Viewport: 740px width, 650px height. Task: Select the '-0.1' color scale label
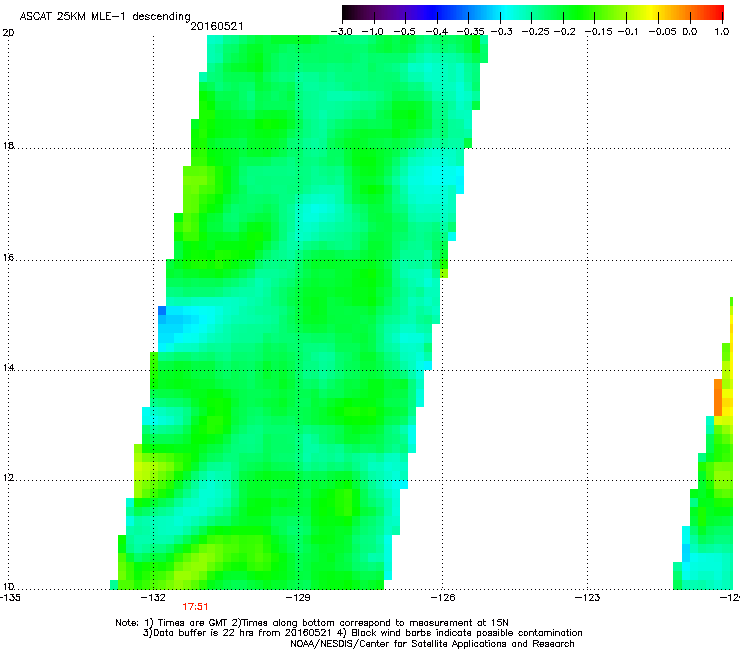(x=628, y=32)
